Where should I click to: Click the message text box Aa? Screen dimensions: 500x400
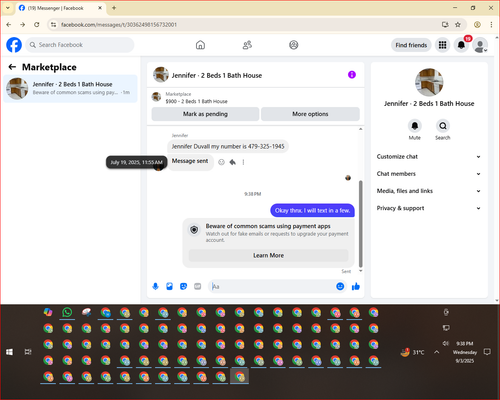(272, 286)
